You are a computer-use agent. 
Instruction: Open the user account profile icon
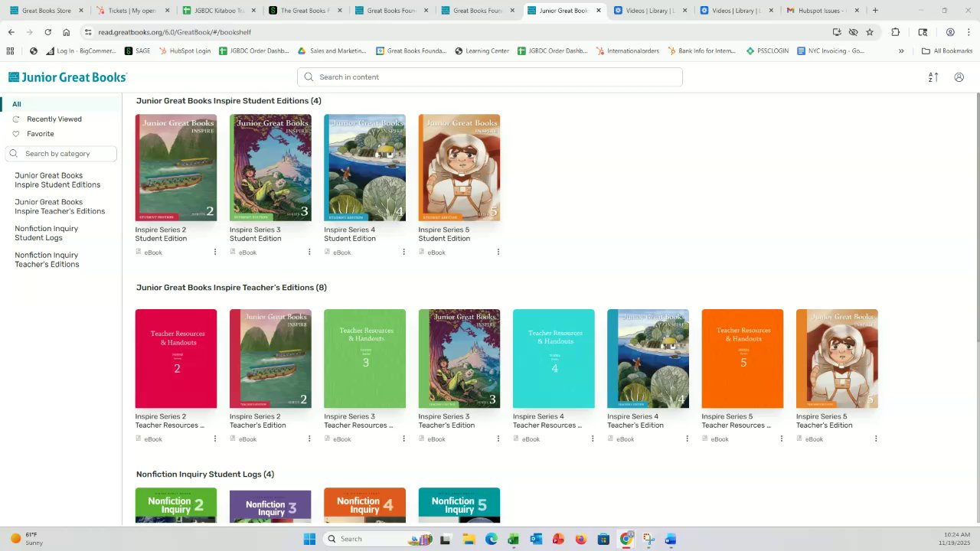pos(959,77)
